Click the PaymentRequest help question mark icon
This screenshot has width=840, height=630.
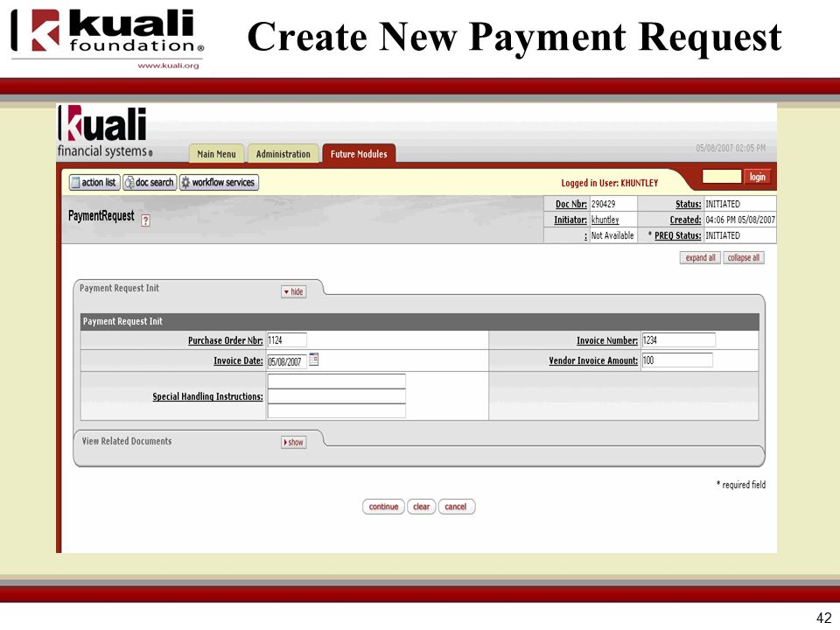[145, 220]
